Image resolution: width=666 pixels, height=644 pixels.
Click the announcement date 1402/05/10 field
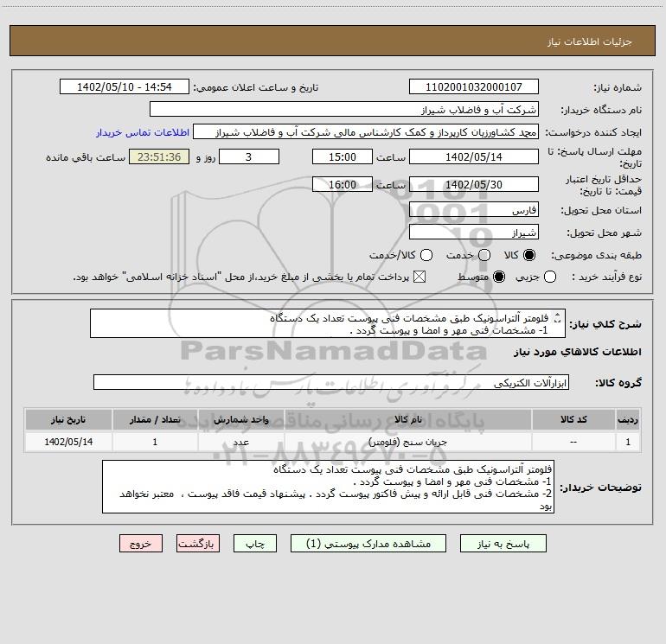point(124,86)
